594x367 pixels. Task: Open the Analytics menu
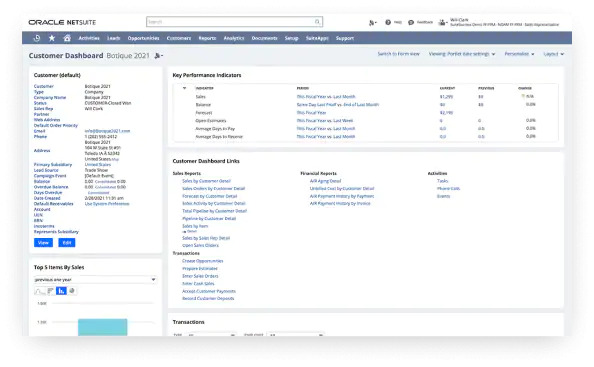click(x=234, y=38)
